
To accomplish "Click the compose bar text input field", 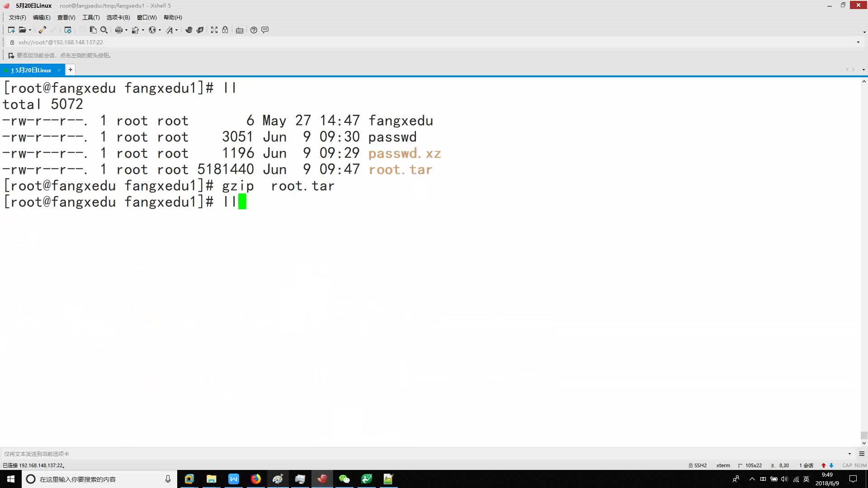I will coord(407,454).
